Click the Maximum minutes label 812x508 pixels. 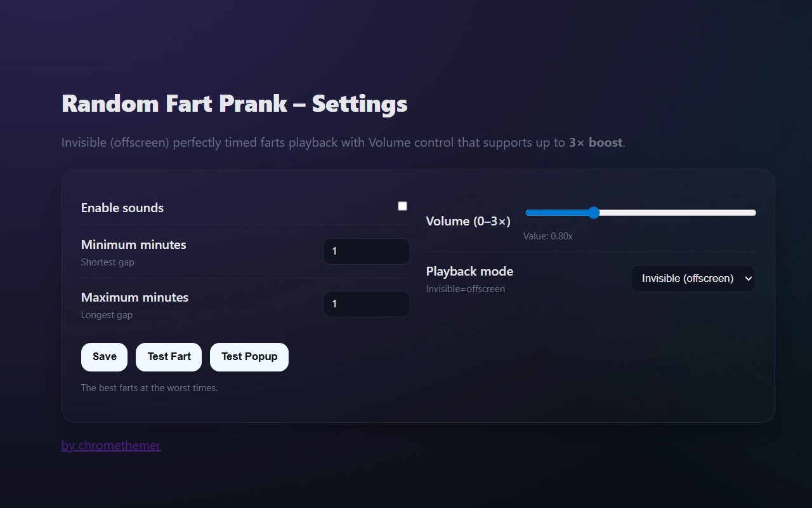134,298
